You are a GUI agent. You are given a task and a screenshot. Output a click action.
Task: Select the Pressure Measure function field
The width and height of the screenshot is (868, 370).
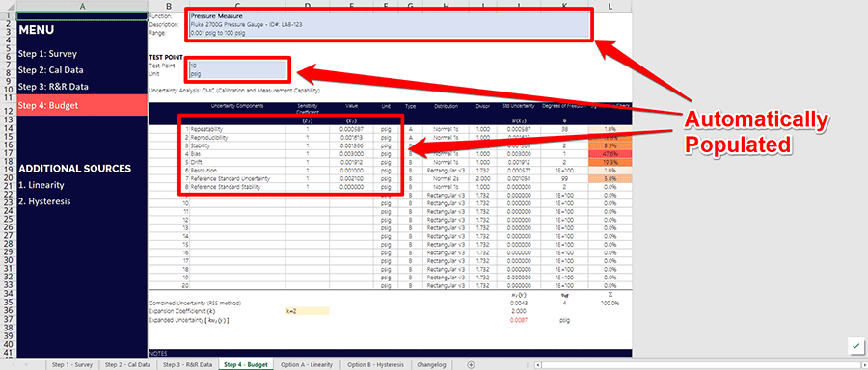(x=390, y=16)
